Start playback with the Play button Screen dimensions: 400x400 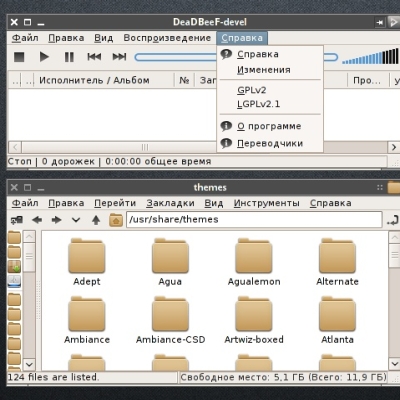click(44, 57)
